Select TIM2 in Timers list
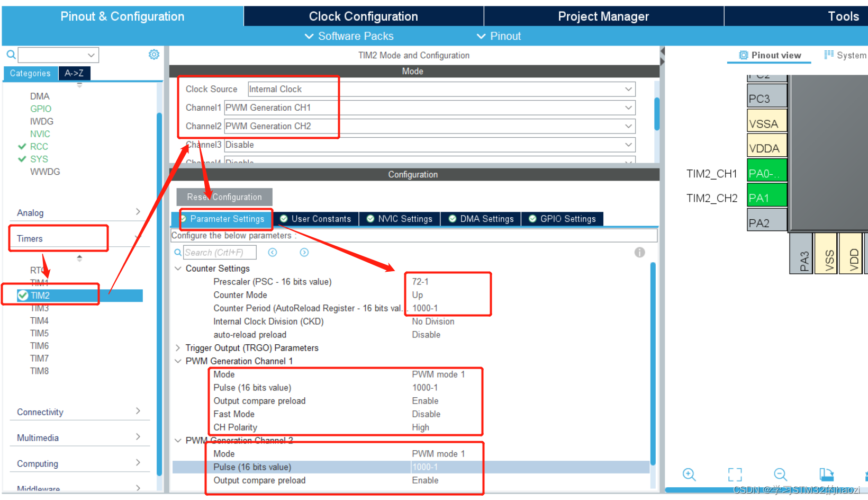 79,296
